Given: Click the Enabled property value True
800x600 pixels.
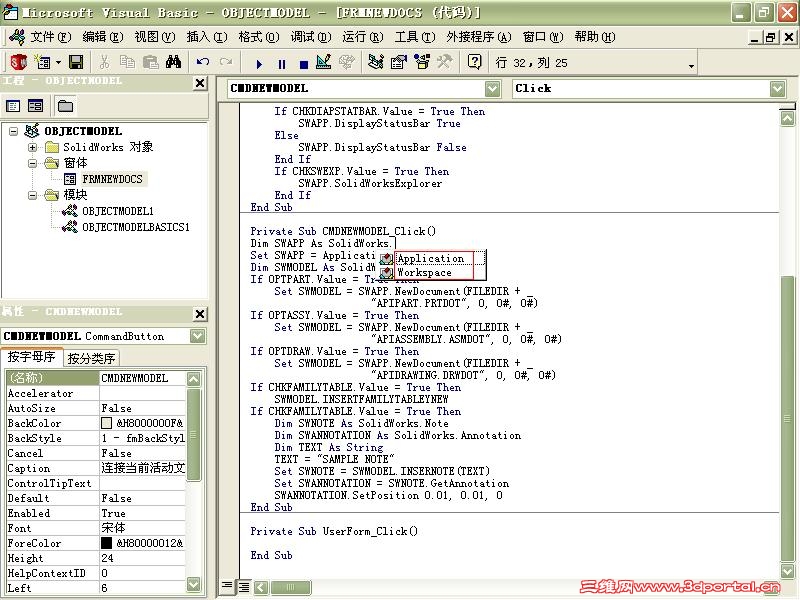Looking at the screenshot, I should [x=143, y=513].
